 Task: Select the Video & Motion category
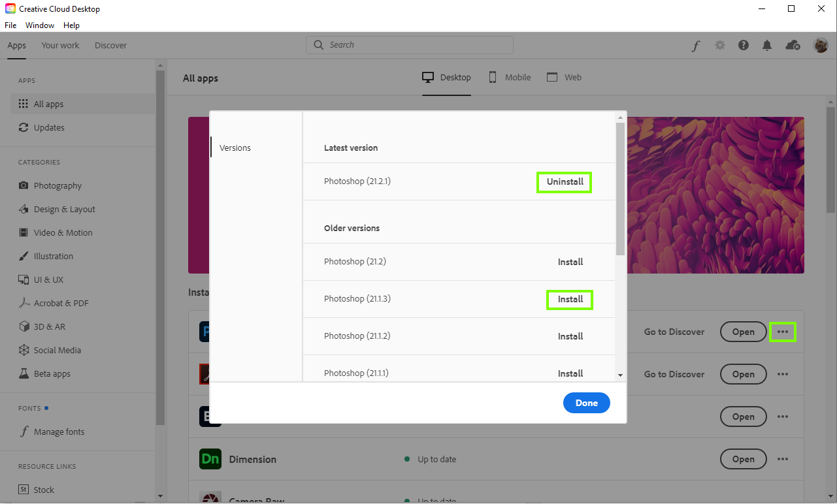click(x=62, y=232)
